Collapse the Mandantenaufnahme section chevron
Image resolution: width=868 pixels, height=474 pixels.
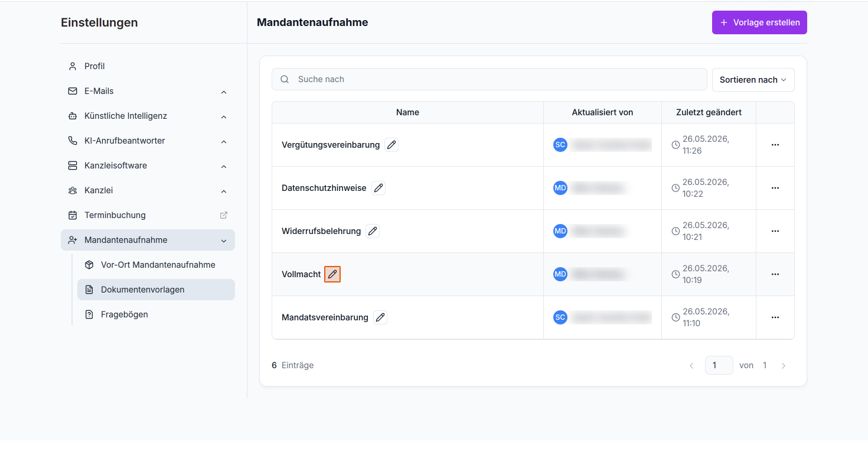pos(224,241)
